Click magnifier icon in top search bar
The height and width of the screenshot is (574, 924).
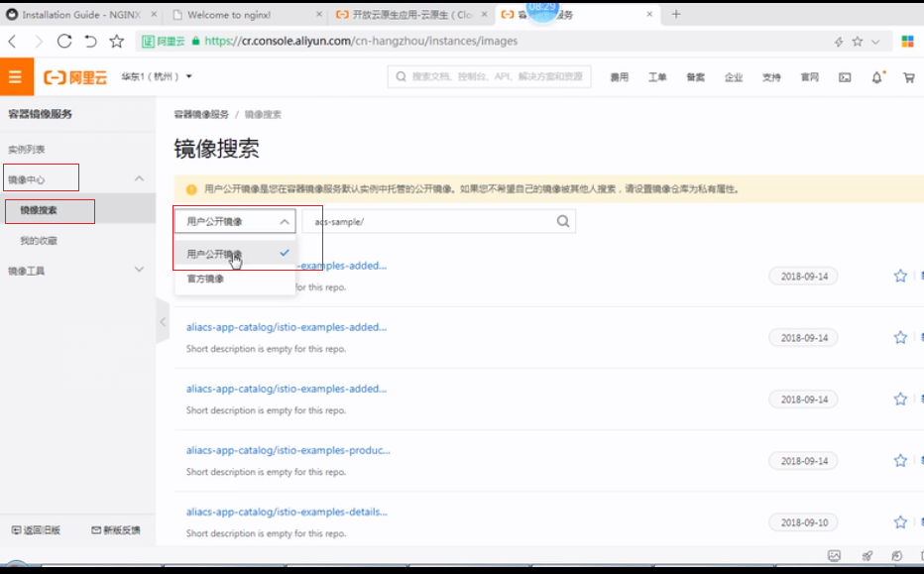[x=401, y=76]
